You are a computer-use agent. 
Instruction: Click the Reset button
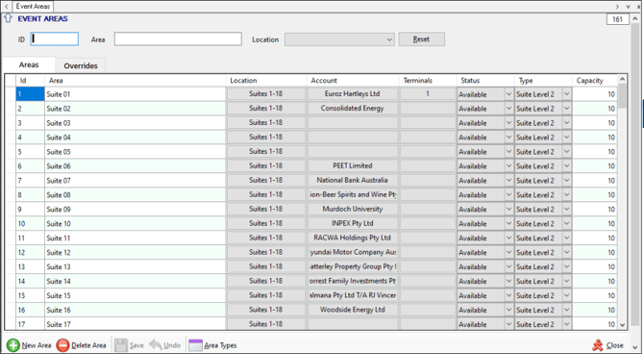click(421, 39)
